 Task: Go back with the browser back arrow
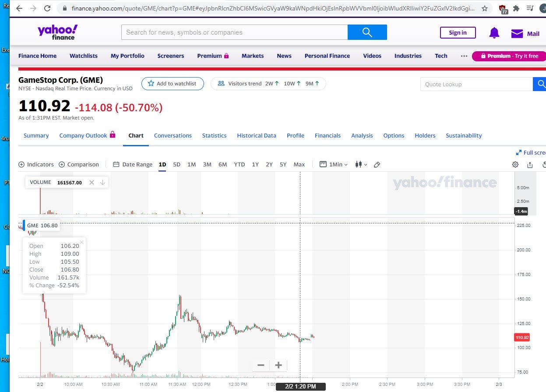click(19, 8)
